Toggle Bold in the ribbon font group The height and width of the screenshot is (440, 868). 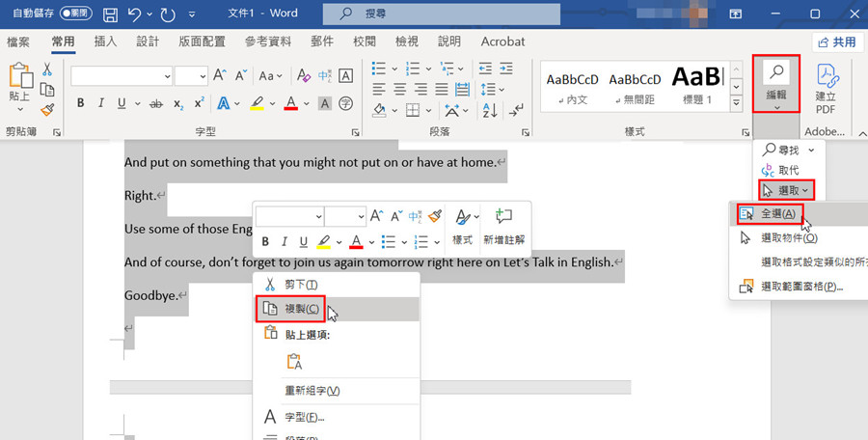click(81, 103)
